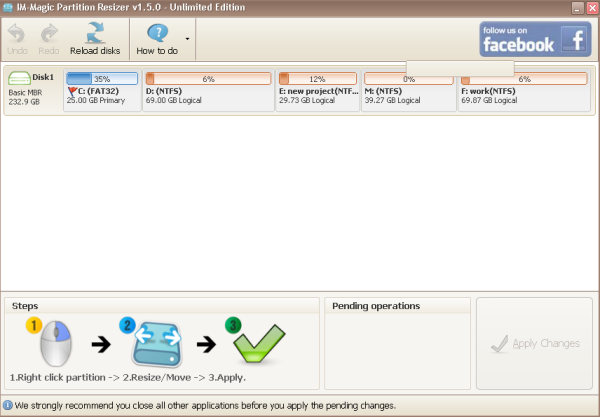The width and height of the screenshot is (600, 417).
Task: Minimize the Partition Resizer window
Action: tap(578, 8)
